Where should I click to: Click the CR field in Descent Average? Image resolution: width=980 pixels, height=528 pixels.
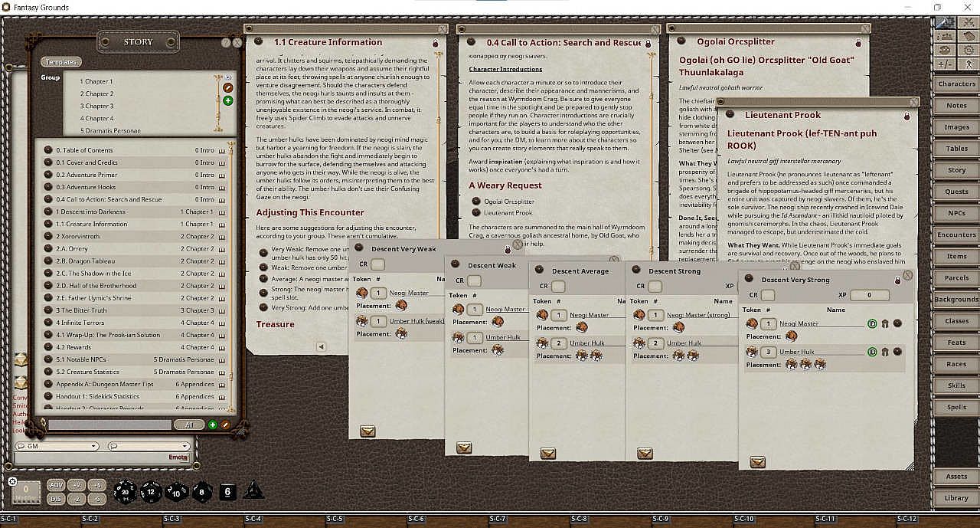click(x=559, y=287)
